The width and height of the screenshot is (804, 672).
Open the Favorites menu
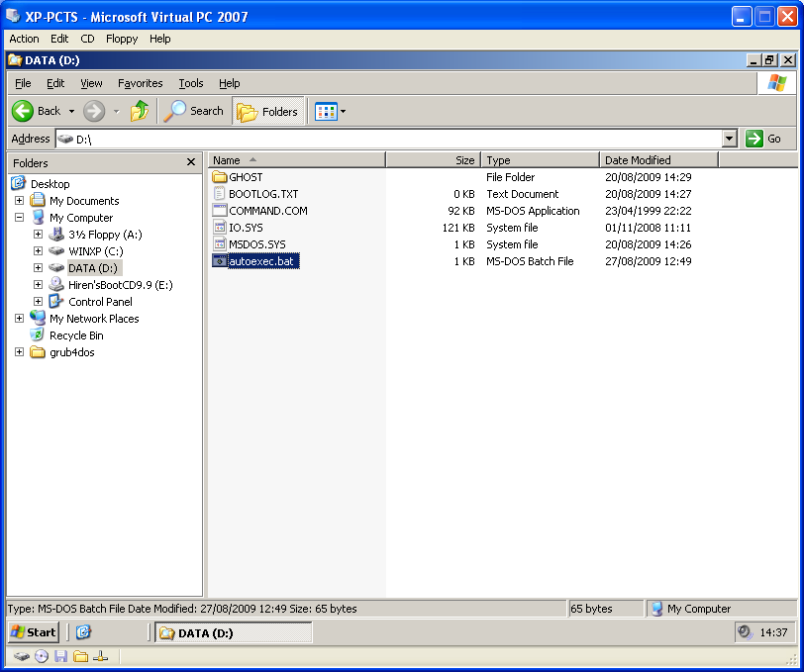click(x=140, y=83)
